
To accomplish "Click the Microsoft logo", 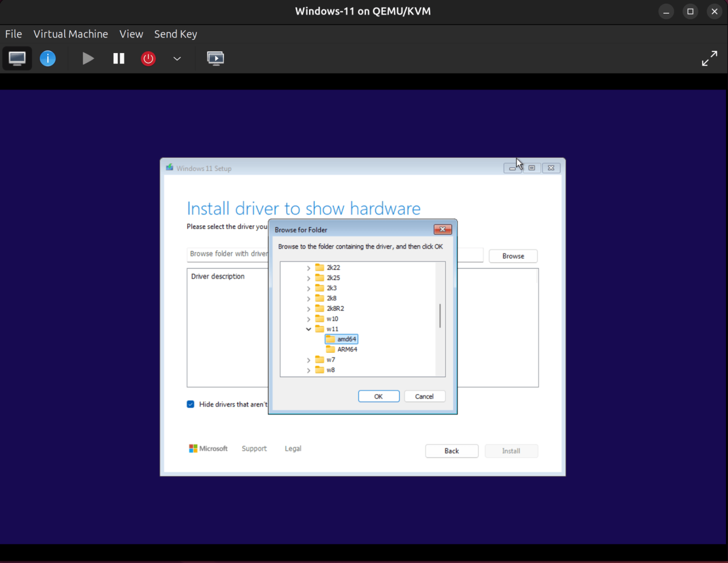I will [193, 448].
